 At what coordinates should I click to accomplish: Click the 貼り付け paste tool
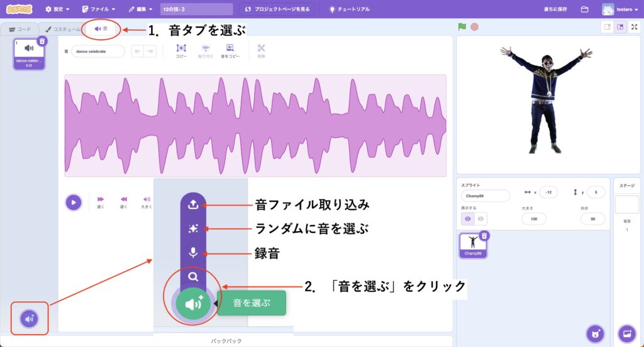(x=206, y=51)
